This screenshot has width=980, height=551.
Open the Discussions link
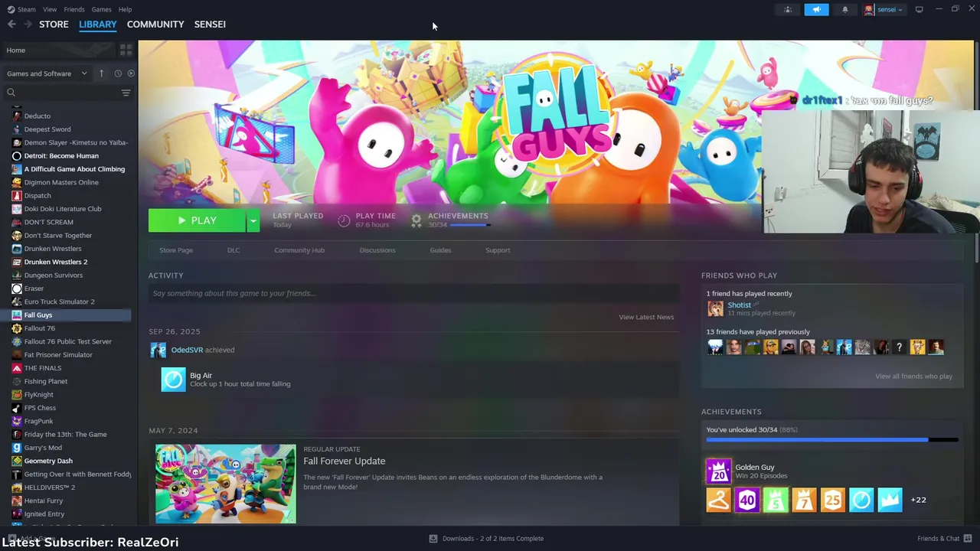[377, 250]
